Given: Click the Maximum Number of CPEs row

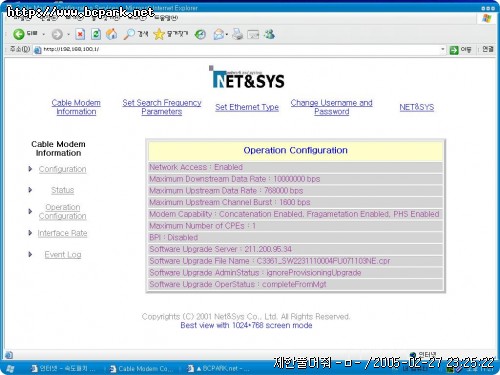Looking at the screenshot, I should coord(296,226).
